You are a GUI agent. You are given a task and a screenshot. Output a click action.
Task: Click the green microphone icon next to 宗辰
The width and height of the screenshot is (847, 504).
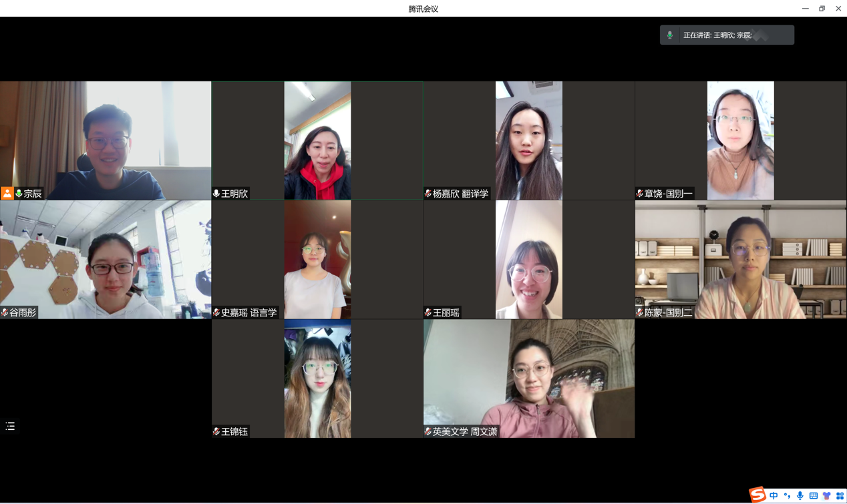(x=19, y=194)
